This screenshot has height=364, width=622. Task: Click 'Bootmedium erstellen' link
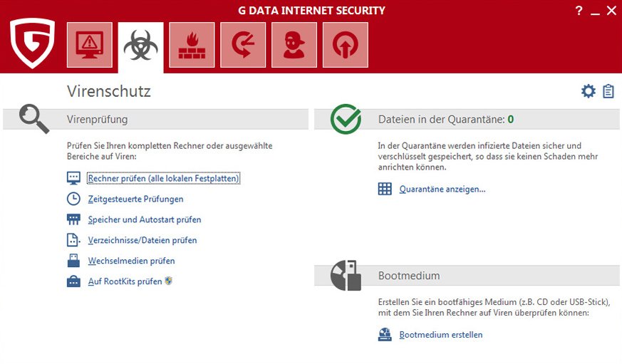pos(440,334)
